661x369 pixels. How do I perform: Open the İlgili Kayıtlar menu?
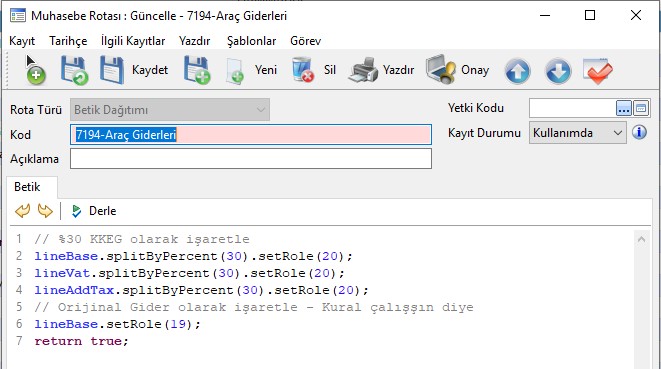(x=133, y=41)
